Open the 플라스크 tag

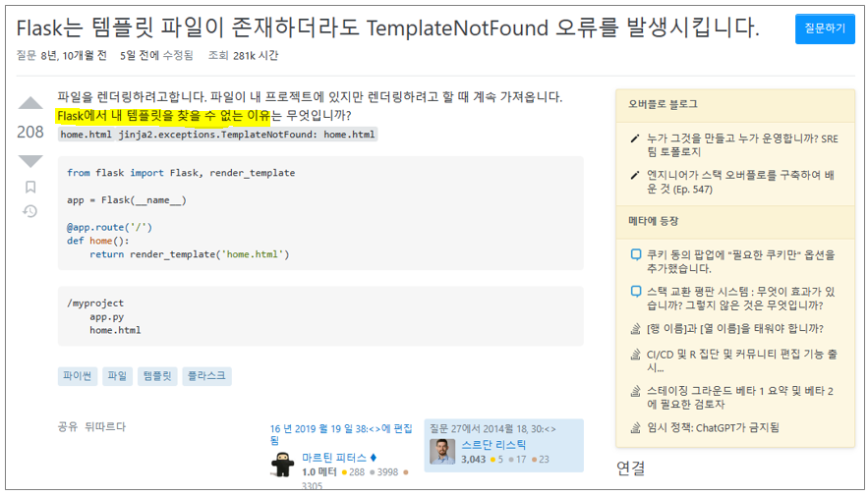click(206, 376)
